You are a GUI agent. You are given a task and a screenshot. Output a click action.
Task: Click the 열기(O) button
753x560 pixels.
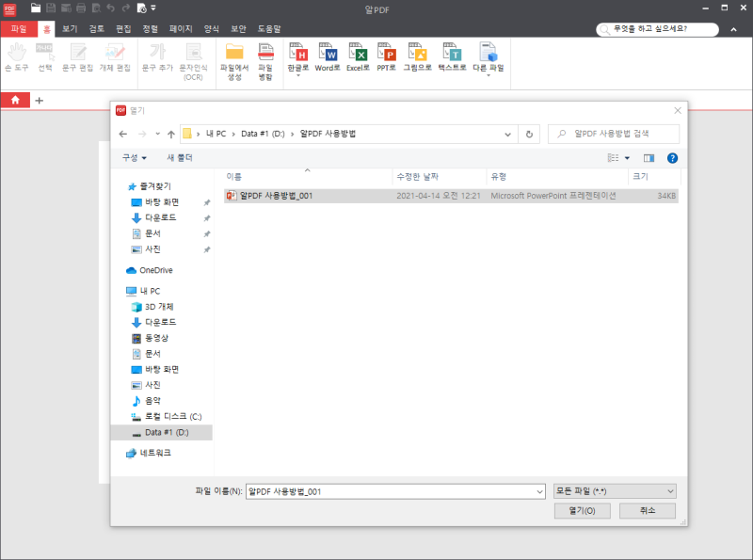[x=582, y=510]
